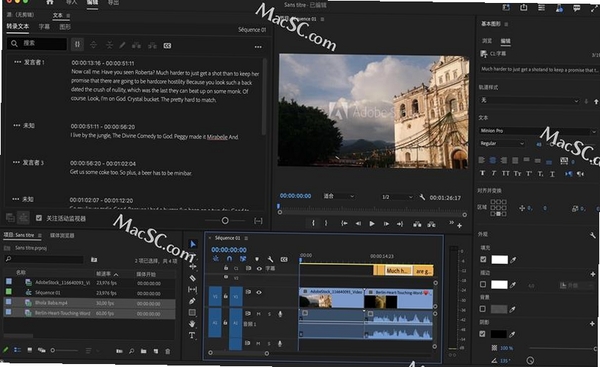
Task: Enable the Background checkbox
Action: (x=483, y=309)
